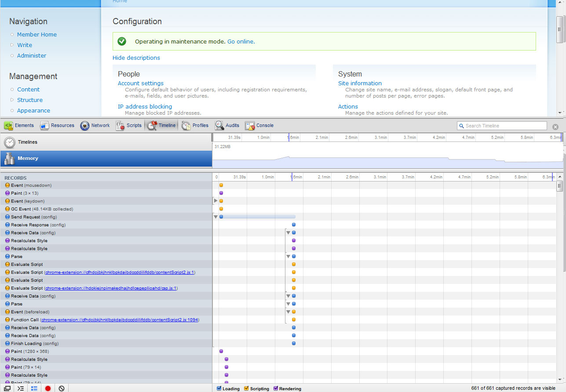Collapse the Send Request (config) record
566x392 pixels.
(x=215, y=217)
